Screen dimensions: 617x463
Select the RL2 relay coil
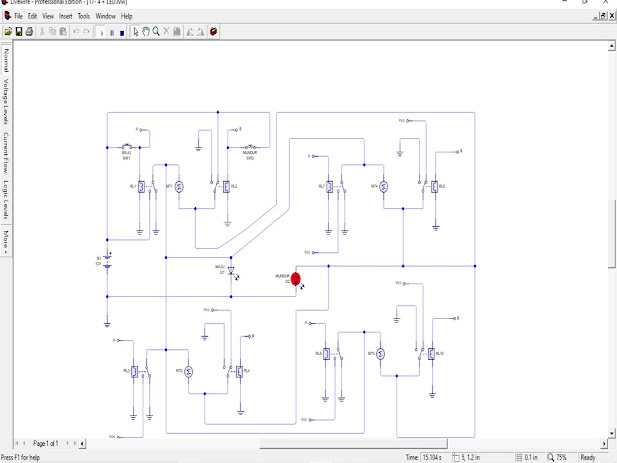[x=226, y=186]
